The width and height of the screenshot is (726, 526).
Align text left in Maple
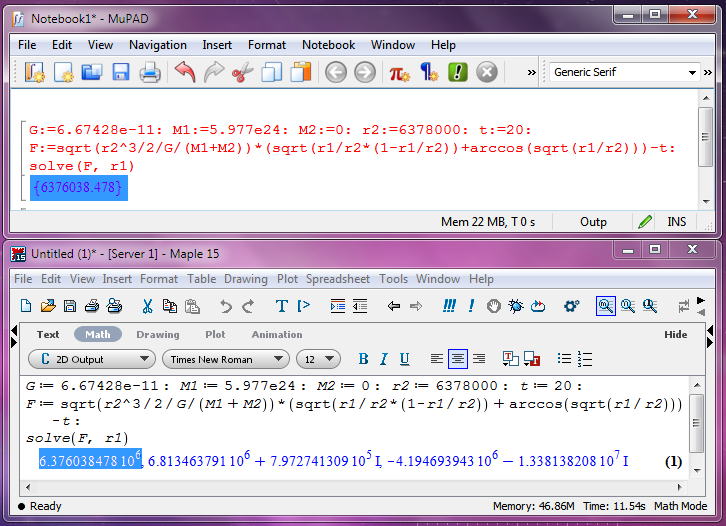(x=437, y=359)
